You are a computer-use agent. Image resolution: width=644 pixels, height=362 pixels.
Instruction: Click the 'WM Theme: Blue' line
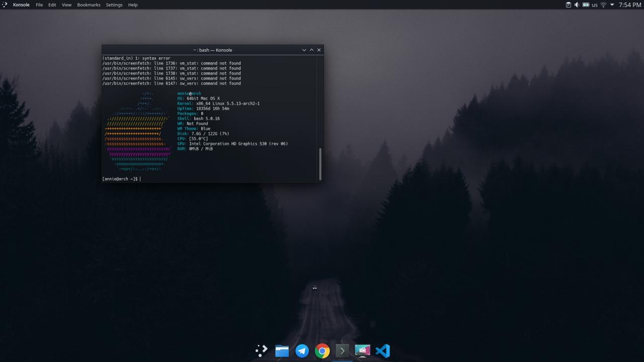point(194,129)
